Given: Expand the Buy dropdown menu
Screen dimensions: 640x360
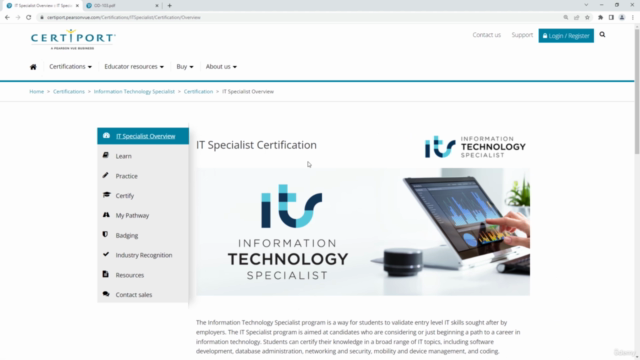Looking at the screenshot, I should tap(185, 67).
